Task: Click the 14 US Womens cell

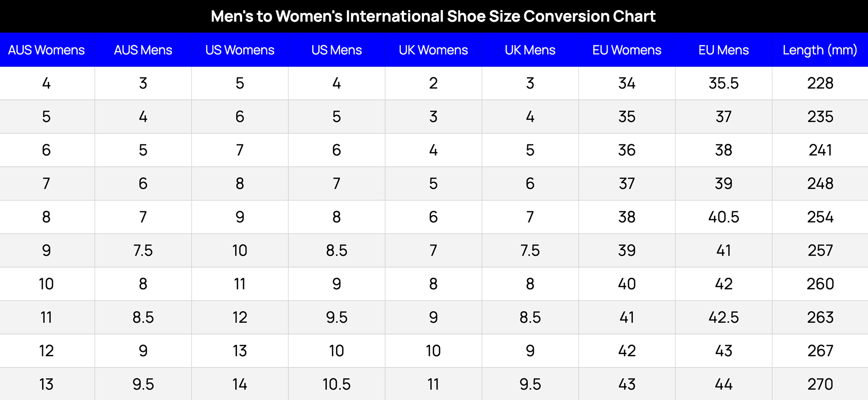Action: (240, 384)
